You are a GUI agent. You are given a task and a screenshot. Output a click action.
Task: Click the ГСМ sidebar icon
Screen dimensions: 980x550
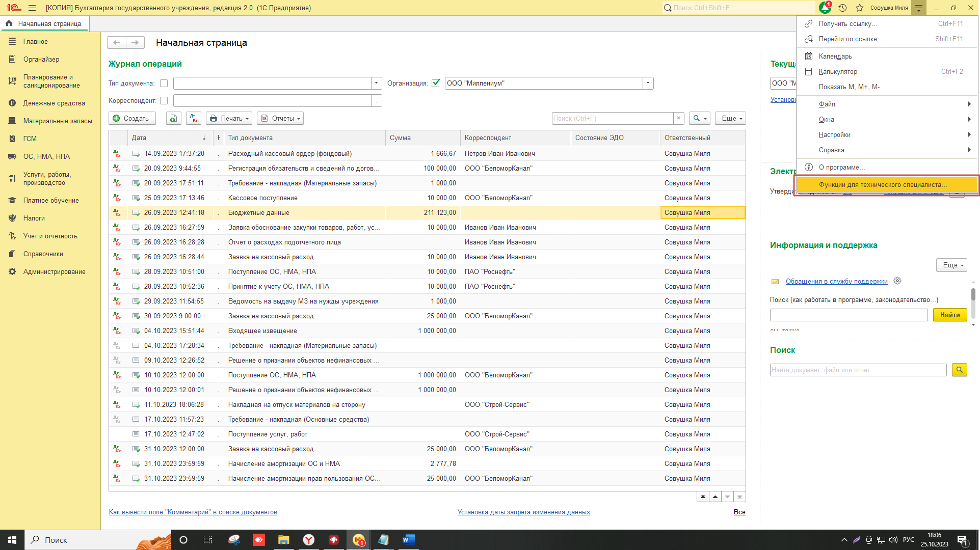coord(12,139)
